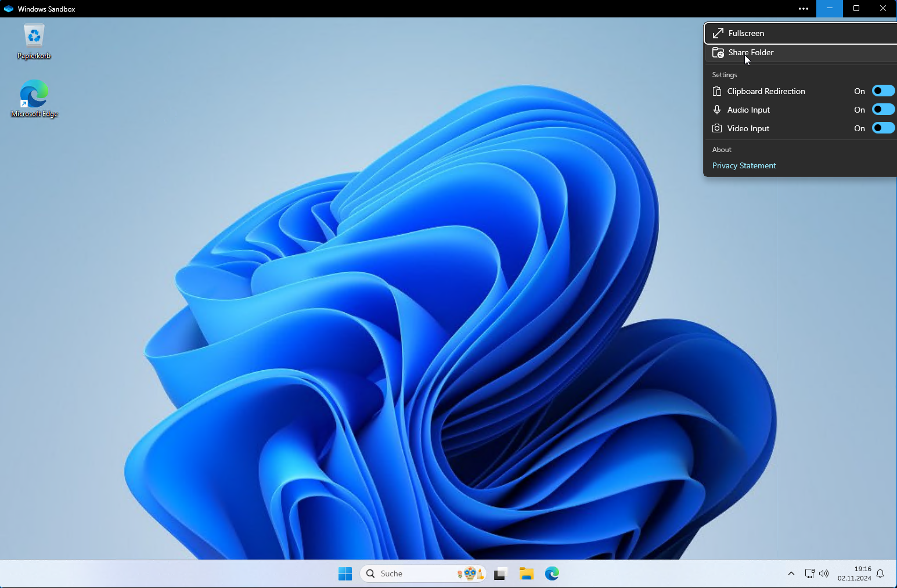Click the Windows Start button
This screenshot has height=588, width=897.
click(x=345, y=573)
